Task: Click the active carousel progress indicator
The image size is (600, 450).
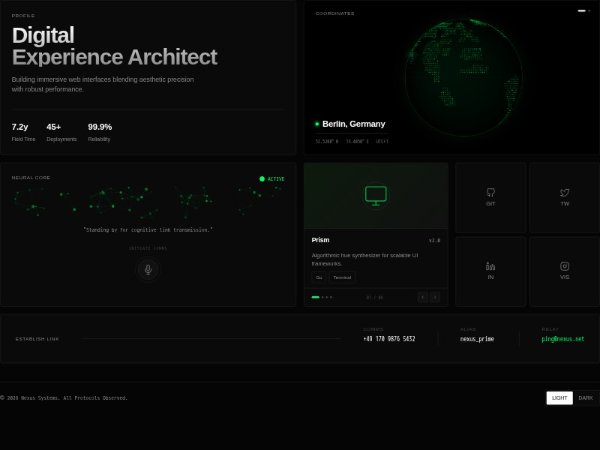Action: 316,297
